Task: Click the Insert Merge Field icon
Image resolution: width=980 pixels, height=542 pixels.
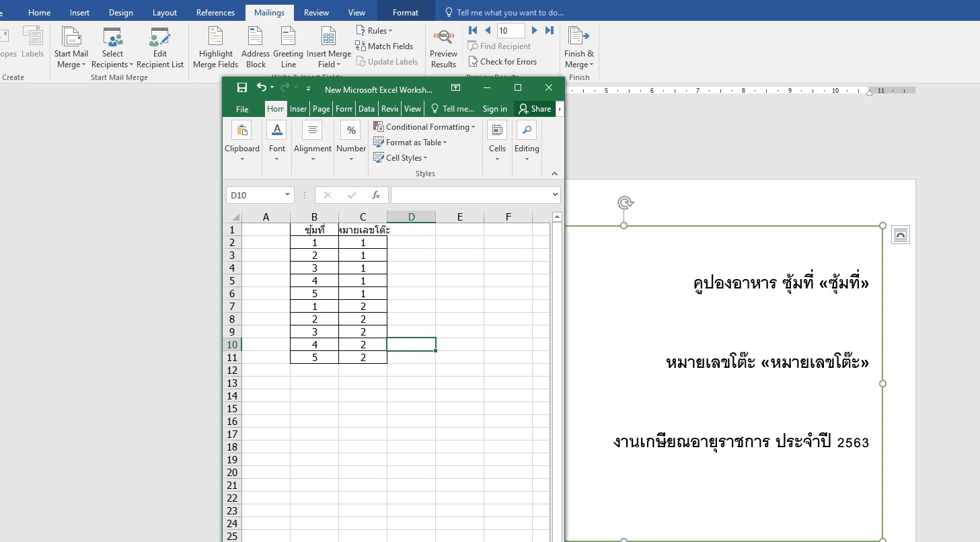Action: click(x=329, y=37)
